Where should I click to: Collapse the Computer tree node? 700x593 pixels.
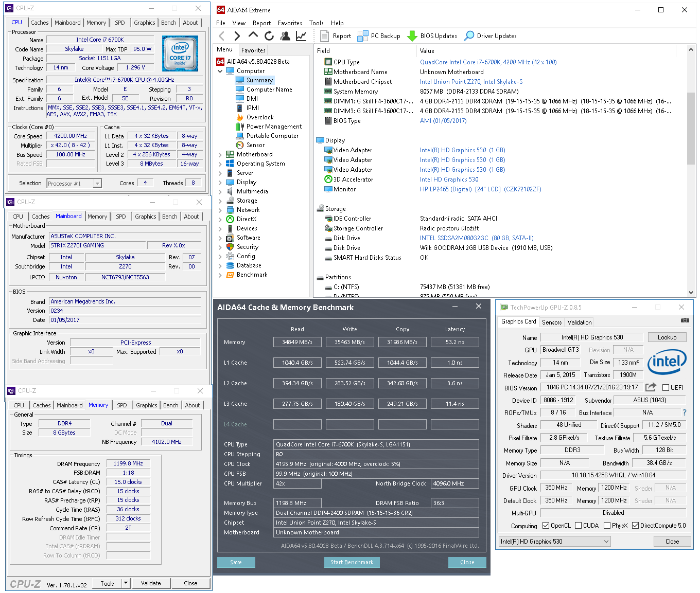point(220,71)
